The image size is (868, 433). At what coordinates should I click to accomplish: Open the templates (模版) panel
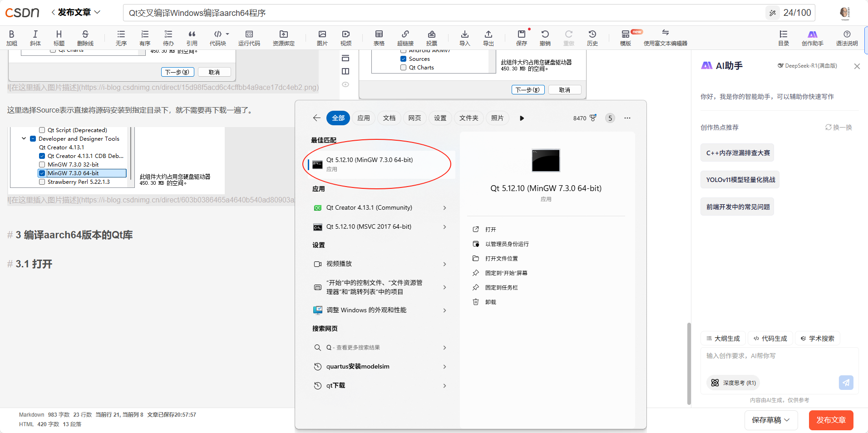[x=626, y=38]
